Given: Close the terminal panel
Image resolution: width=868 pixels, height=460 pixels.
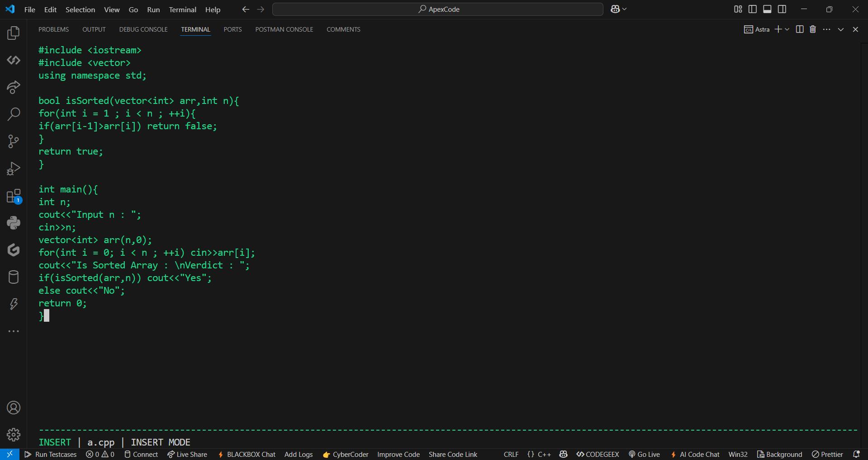Looking at the screenshot, I should click(855, 29).
